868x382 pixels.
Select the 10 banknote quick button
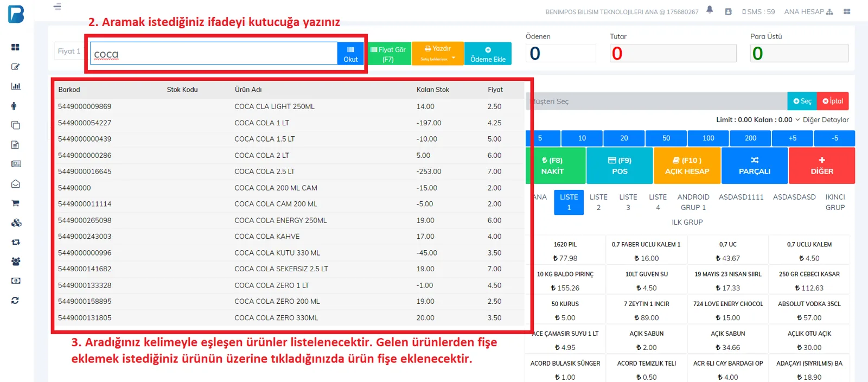click(582, 138)
